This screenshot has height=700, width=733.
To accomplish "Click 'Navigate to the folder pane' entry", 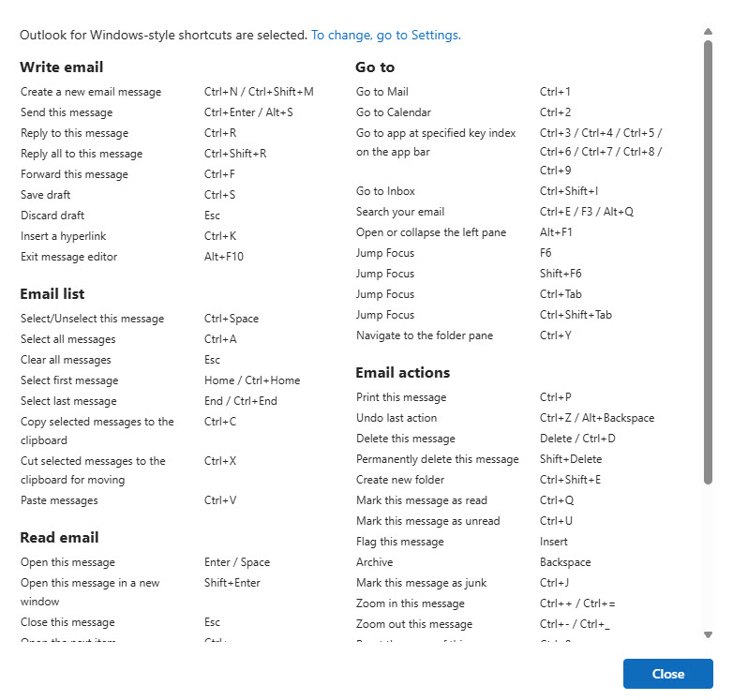I will pyautogui.click(x=424, y=335).
